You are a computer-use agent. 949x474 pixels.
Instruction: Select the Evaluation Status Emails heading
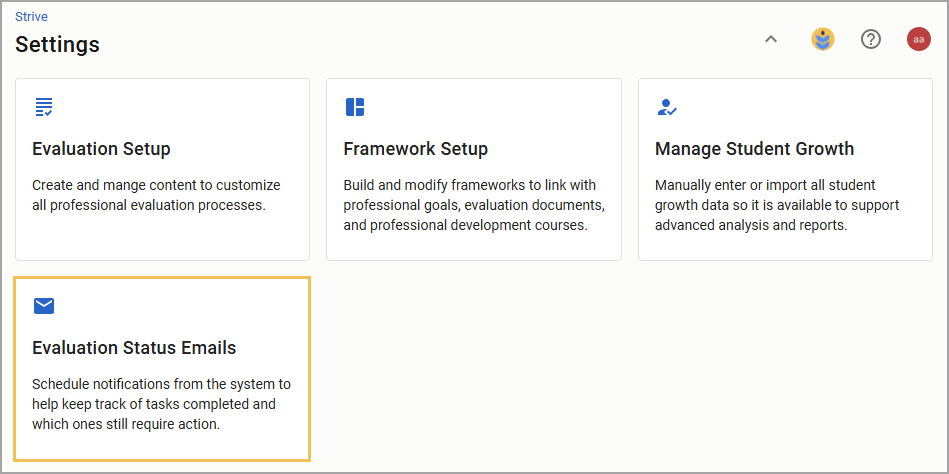pyautogui.click(x=134, y=348)
